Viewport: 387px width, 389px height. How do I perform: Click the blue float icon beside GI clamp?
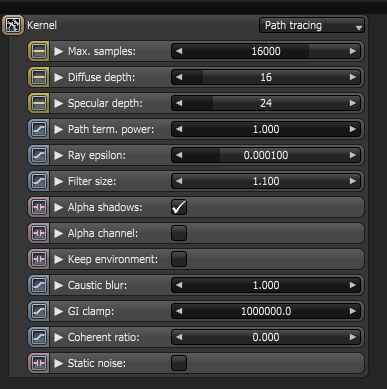coord(39,311)
